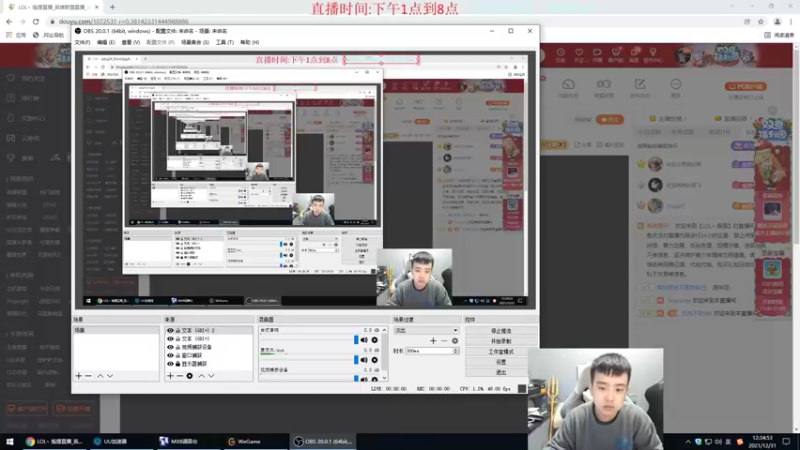Open the 工具(T) menu in OBS

click(224, 42)
